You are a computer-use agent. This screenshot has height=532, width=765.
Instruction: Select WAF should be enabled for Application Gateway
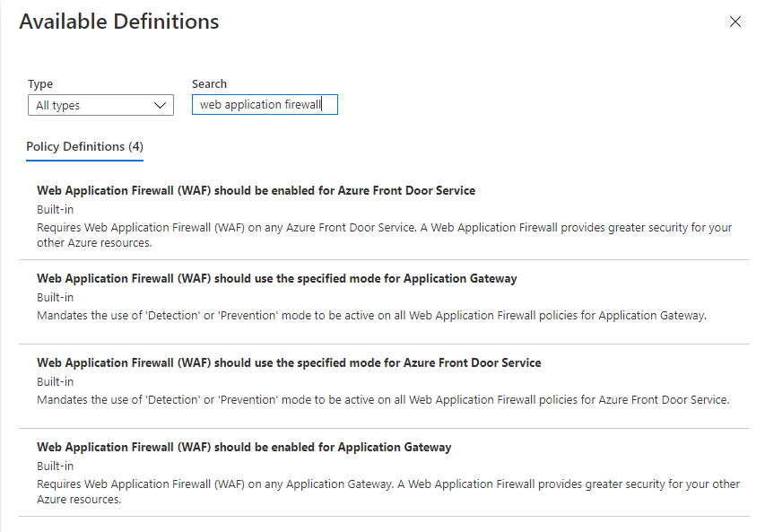244,447
